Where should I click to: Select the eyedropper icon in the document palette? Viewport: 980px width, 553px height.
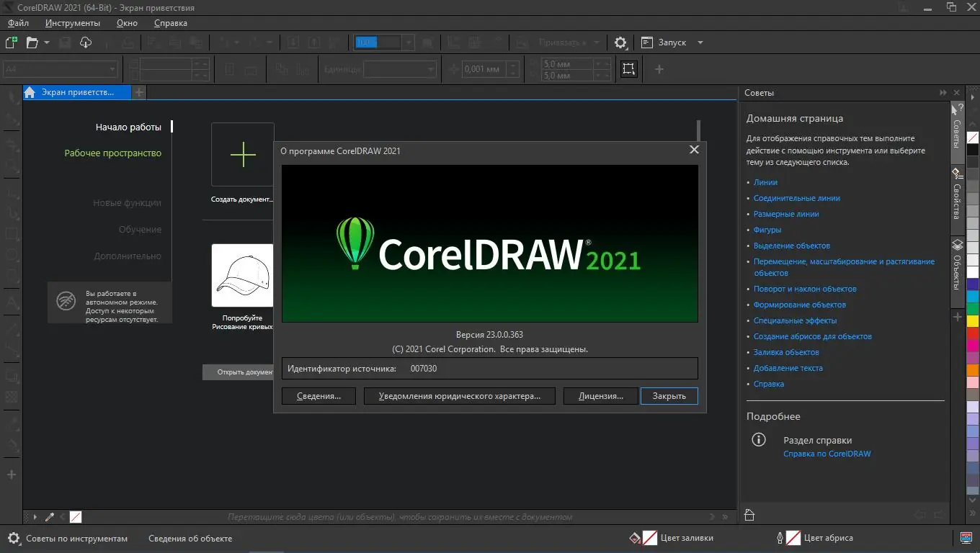click(x=50, y=516)
